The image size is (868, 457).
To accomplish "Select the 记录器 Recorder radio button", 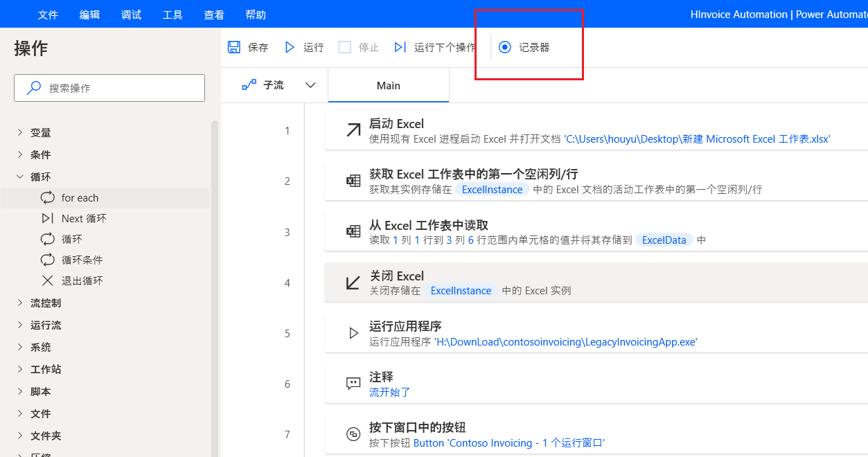I will coord(504,46).
